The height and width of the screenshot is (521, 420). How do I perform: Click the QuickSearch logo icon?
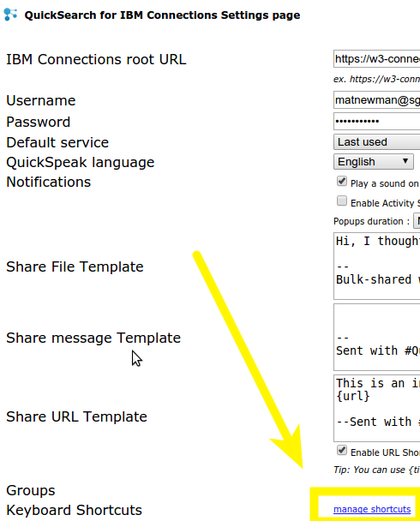(x=10, y=15)
